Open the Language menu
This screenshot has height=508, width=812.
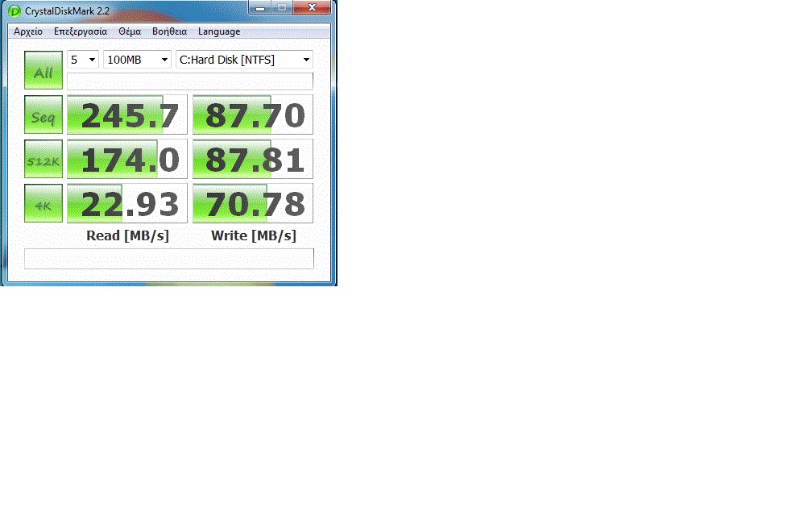coord(219,31)
